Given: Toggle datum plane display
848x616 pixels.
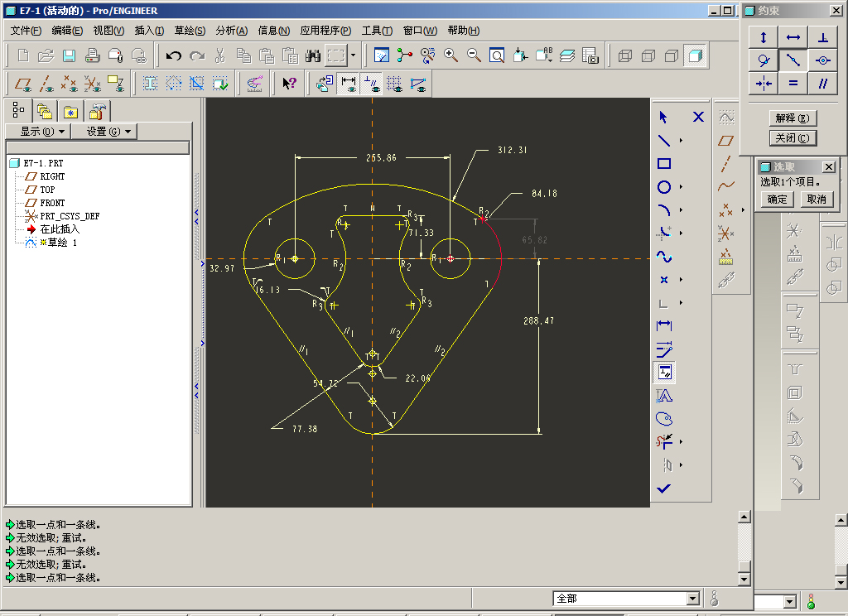Looking at the screenshot, I should point(23,84).
